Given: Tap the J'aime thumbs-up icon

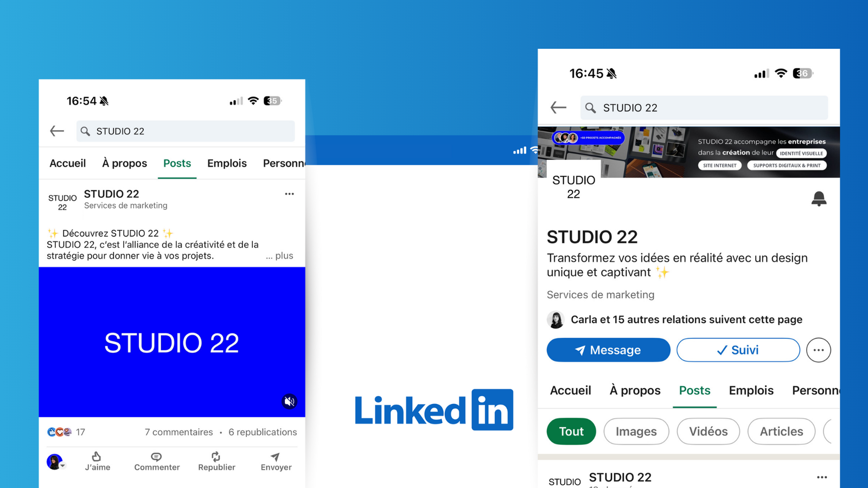Looking at the screenshot, I should 97,461.
